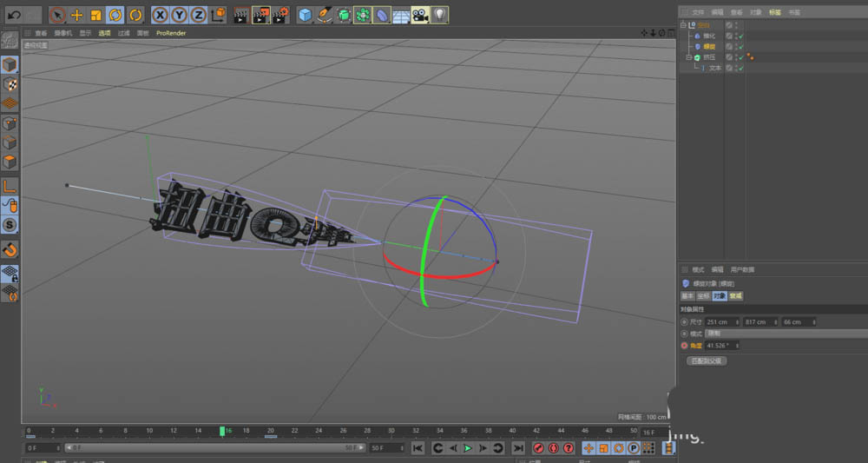Collapse the top-level null object tree
The height and width of the screenshot is (463, 868).
(x=684, y=25)
